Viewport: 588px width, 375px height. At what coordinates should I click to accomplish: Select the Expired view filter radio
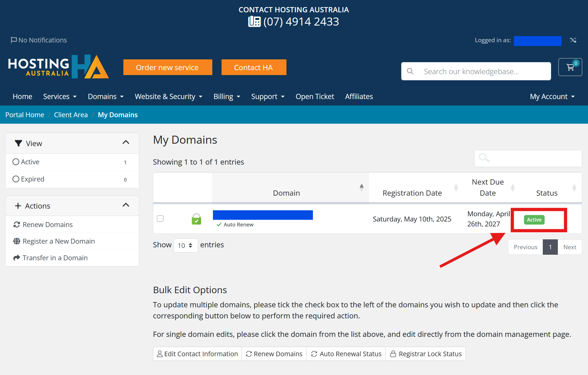16,179
